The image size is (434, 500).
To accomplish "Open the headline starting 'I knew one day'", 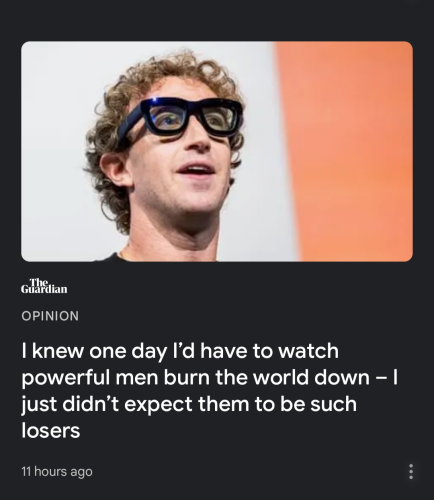I will (210, 390).
